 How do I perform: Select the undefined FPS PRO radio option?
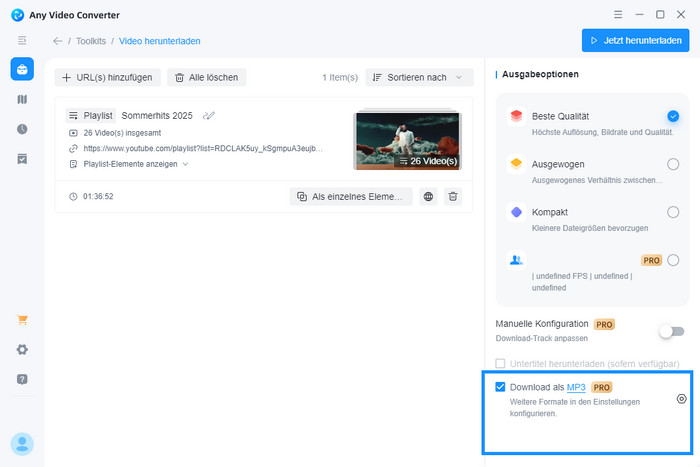[x=673, y=260]
